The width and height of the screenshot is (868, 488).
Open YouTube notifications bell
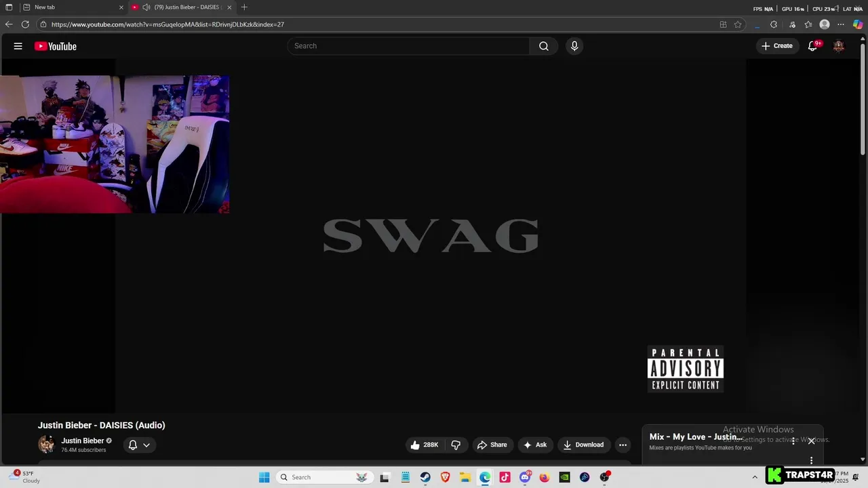[812, 46]
